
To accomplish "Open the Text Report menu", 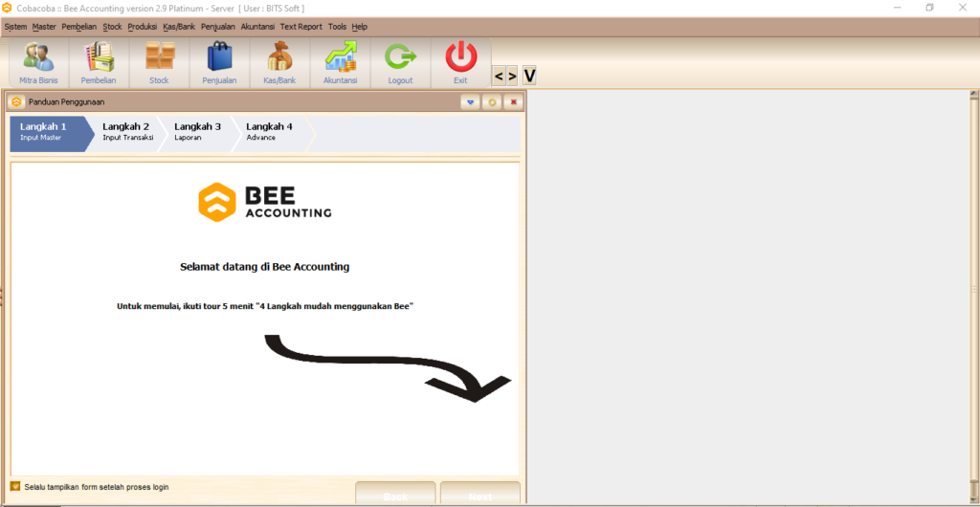I will coord(301,27).
